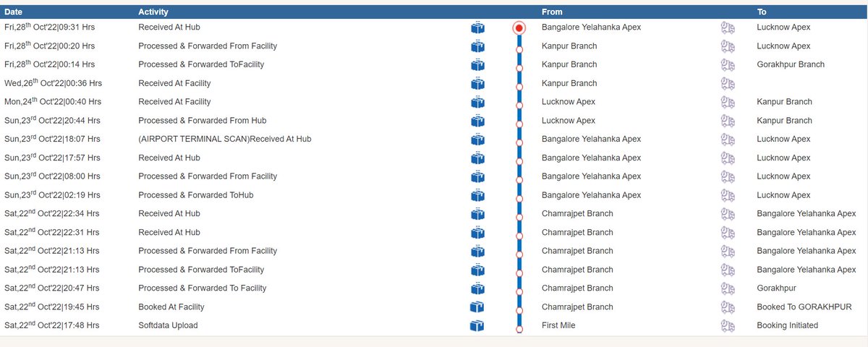The width and height of the screenshot is (868, 347).
Task: Click package icon in Sat 22nd 22:34 row
Action: [x=477, y=214]
